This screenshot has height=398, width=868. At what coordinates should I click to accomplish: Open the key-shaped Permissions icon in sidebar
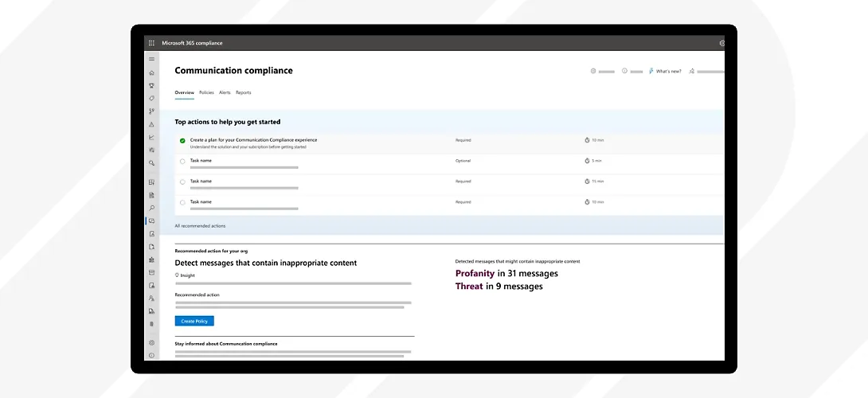coord(151,163)
